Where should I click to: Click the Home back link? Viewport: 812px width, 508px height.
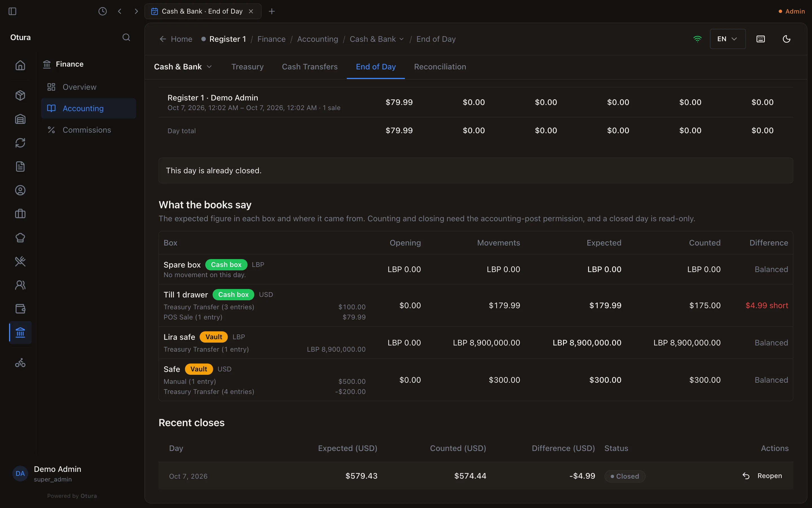(x=176, y=39)
